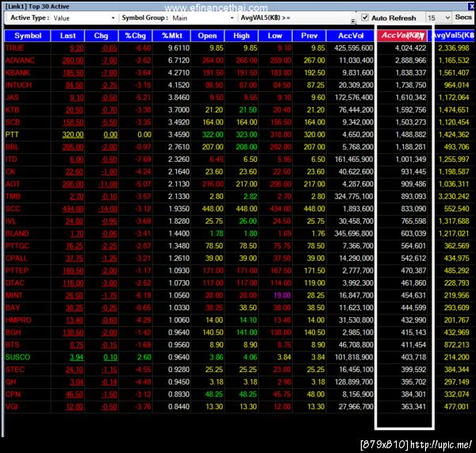The image size is (476, 453).
Task: Click SUSCO percent change 2.60
Action: click(x=144, y=357)
